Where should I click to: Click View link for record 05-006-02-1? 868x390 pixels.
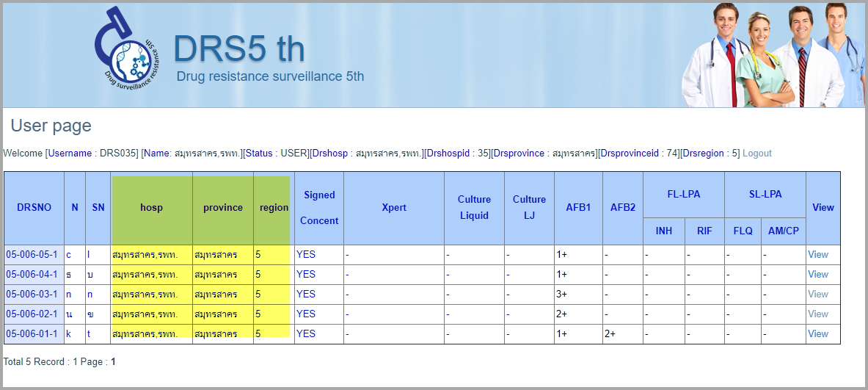[x=817, y=314]
